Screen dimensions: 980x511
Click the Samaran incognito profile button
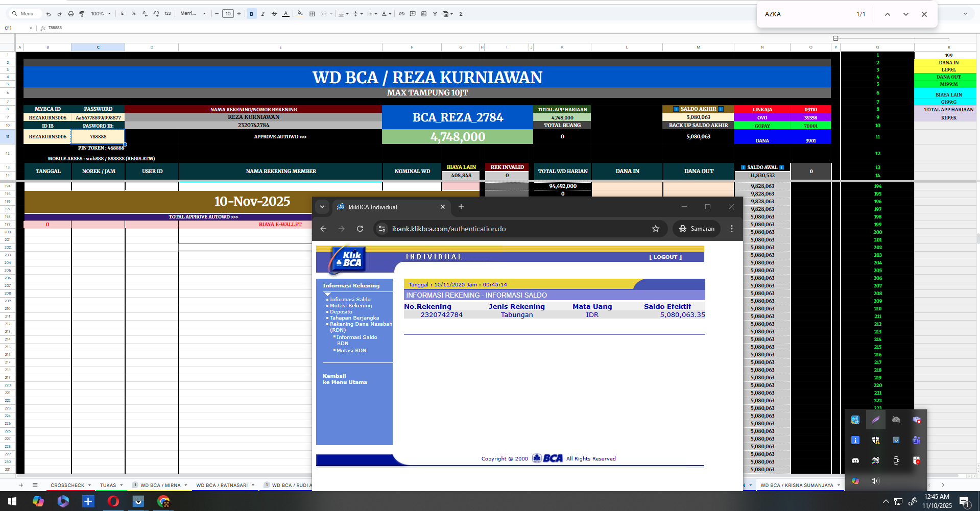point(697,229)
